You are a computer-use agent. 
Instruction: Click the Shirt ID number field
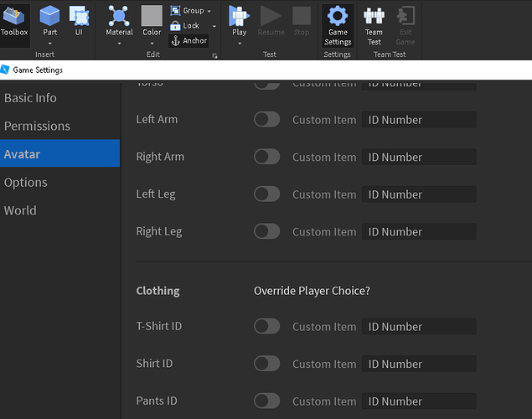tap(419, 364)
